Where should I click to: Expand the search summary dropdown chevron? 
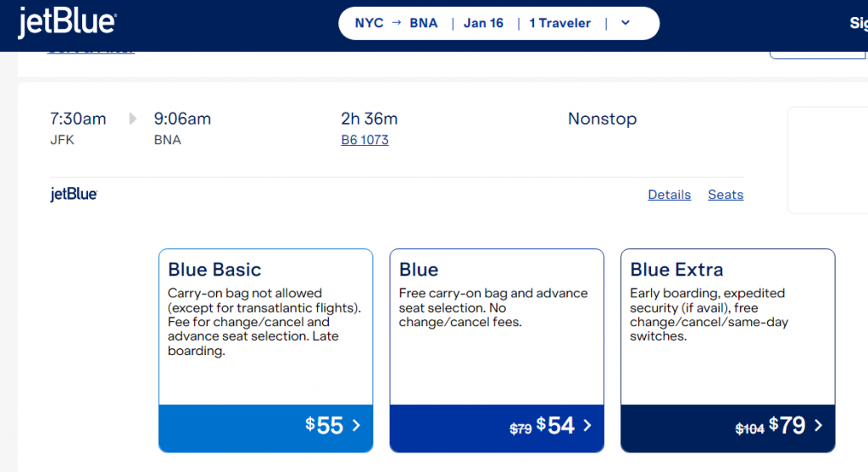click(x=626, y=23)
